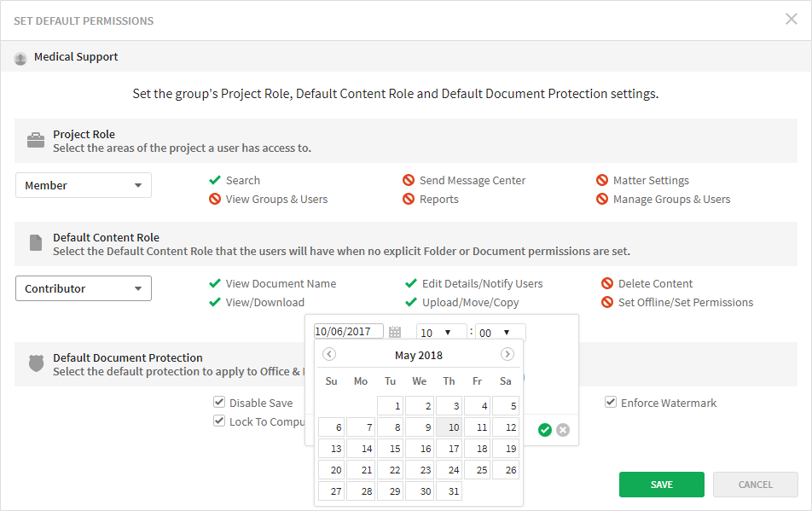
Task: Disable the Enforce Watermark checkbox
Action: (x=611, y=402)
